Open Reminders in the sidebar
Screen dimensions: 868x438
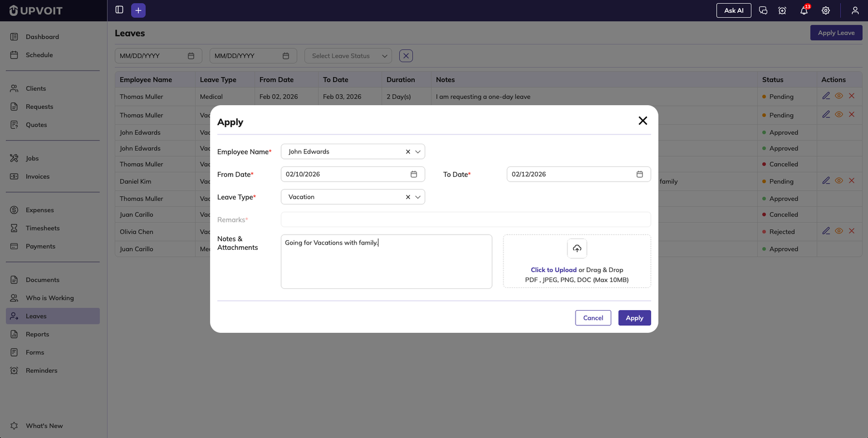tap(53, 371)
